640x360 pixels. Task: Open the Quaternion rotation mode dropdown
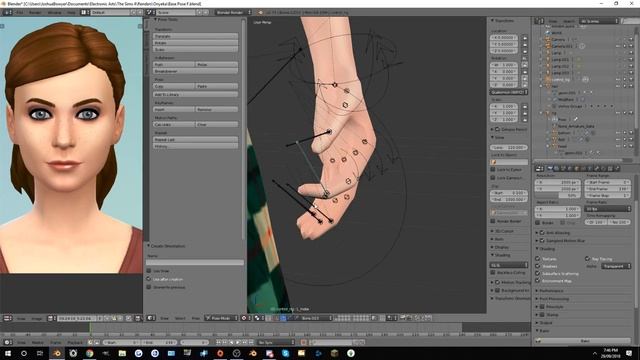click(509, 92)
